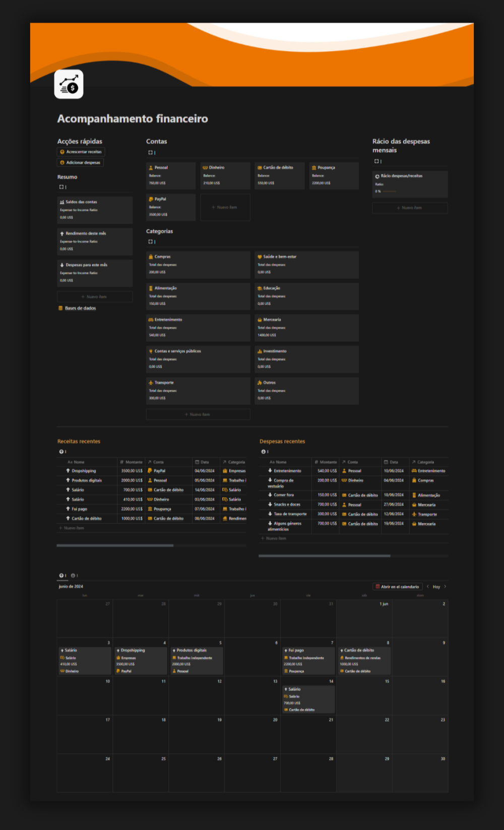Click the Compras category bag icon
This screenshot has width=504, height=830.
point(151,257)
